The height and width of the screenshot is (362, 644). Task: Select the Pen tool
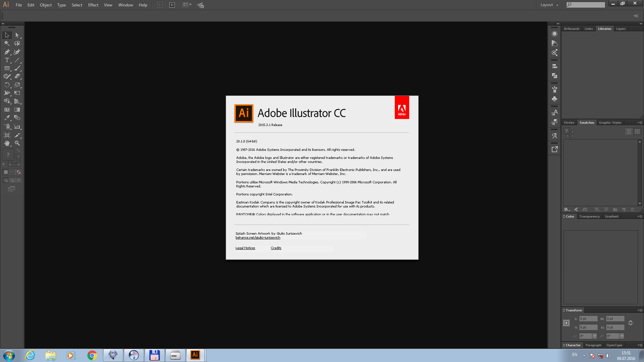[x=7, y=52]
